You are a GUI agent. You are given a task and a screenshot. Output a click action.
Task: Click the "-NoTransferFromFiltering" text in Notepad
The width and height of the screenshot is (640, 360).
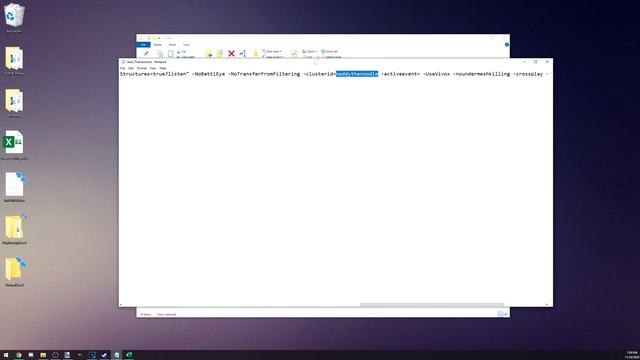tap(264, 74)
